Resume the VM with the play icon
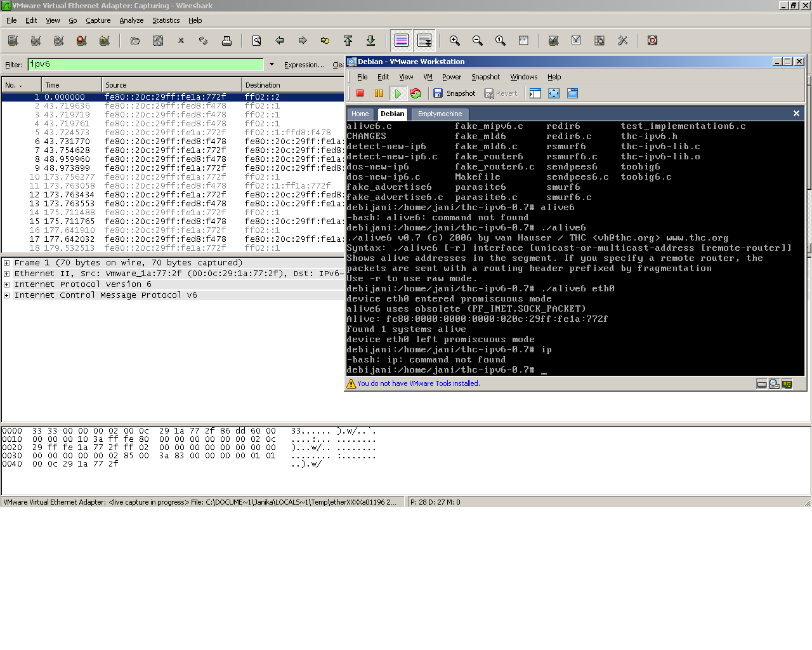Image resolution: width=812 pixels, height=650 pixels. (399, 93)
